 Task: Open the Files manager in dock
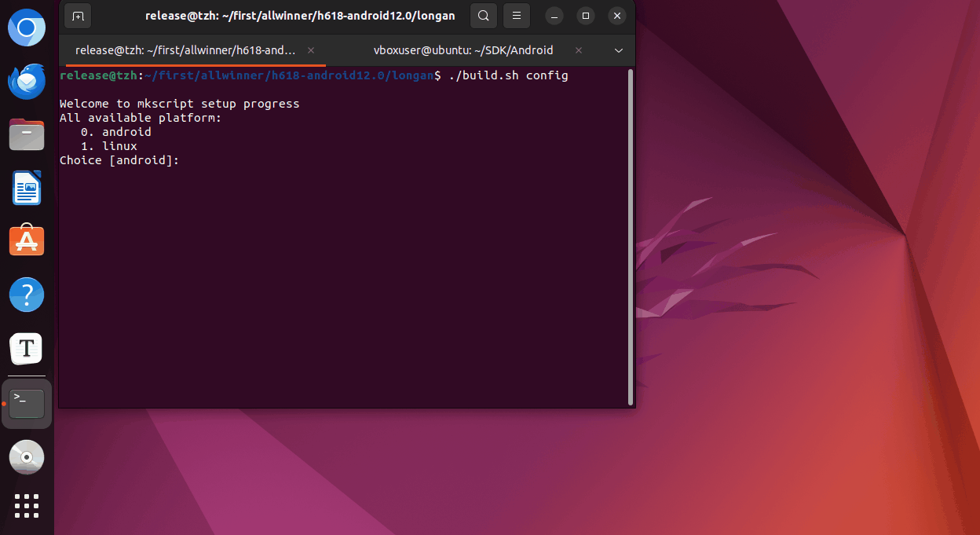tap(27, 134)
